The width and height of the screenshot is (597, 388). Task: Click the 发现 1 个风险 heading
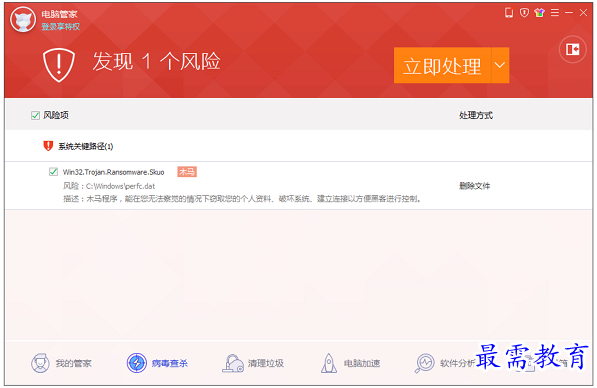point(156,61)
